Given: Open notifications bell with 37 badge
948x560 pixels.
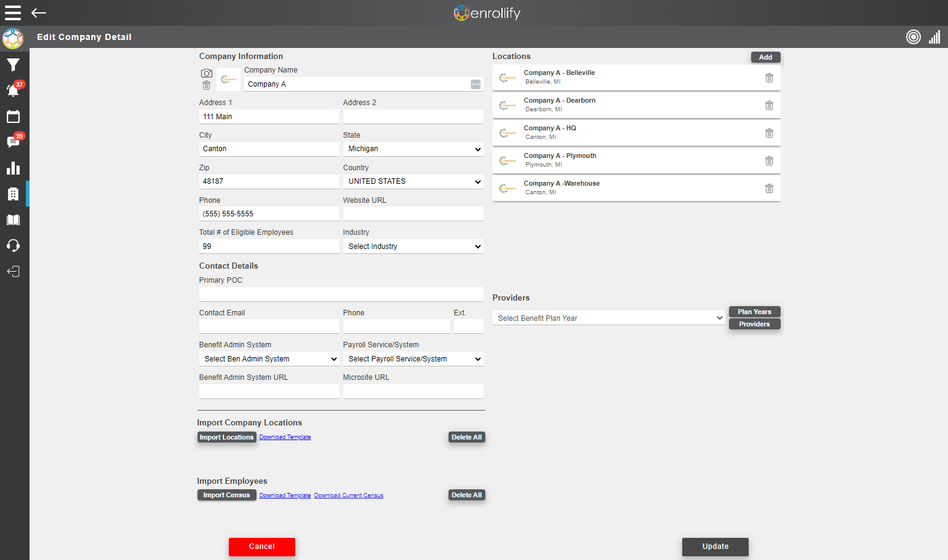Looking at the screenshot, I should [13, 90].
